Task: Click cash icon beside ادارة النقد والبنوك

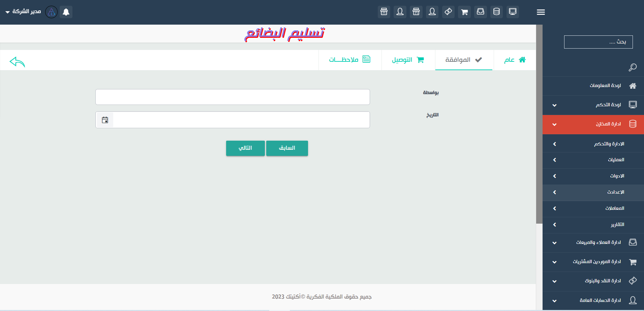Action: (633, 281)
